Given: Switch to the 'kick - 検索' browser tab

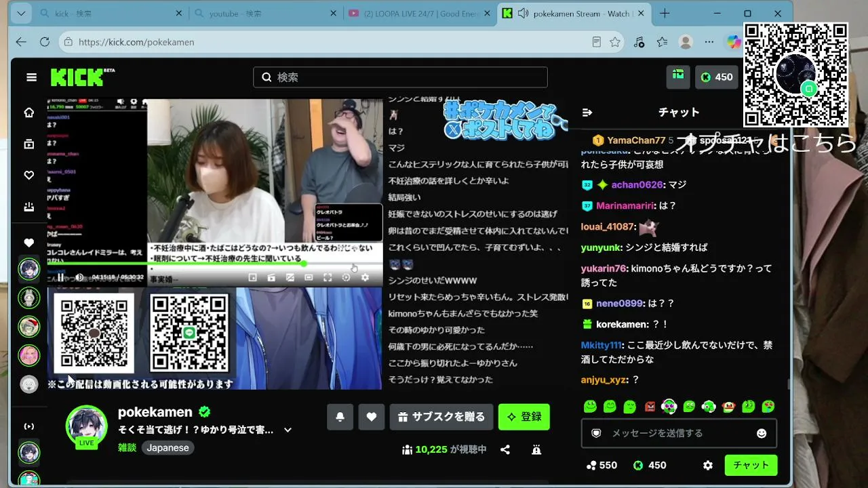Looking at the screenshot, I should tap(111, 14).
